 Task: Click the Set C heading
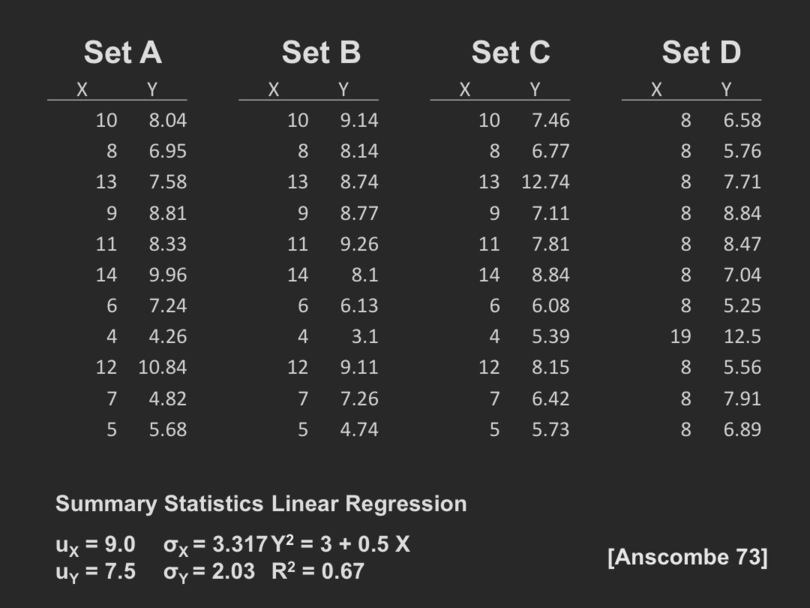[x=510, y=53]
